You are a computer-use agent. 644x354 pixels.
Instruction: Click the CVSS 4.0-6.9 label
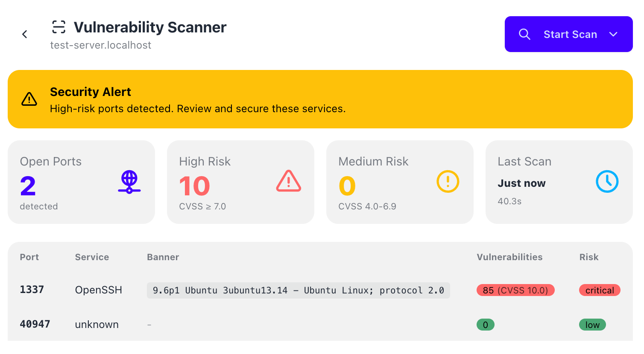(x=367, y=206)
